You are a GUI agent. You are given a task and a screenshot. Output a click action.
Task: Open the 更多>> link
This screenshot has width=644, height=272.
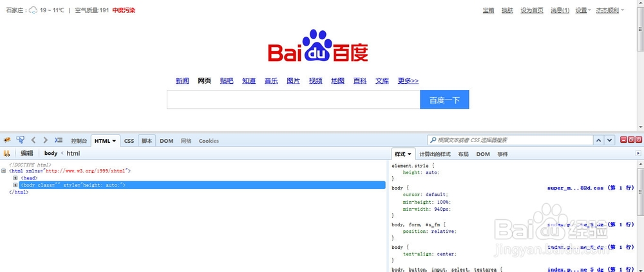[408, 81]
